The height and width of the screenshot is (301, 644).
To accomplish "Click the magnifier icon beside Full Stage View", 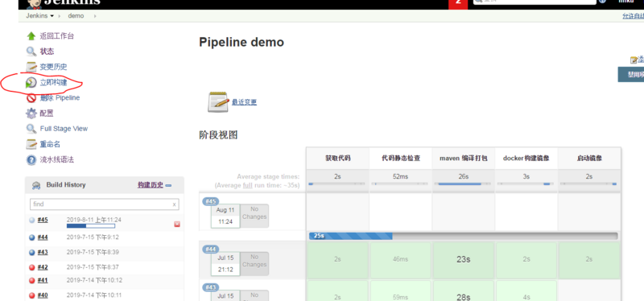I will coord(31,129).
